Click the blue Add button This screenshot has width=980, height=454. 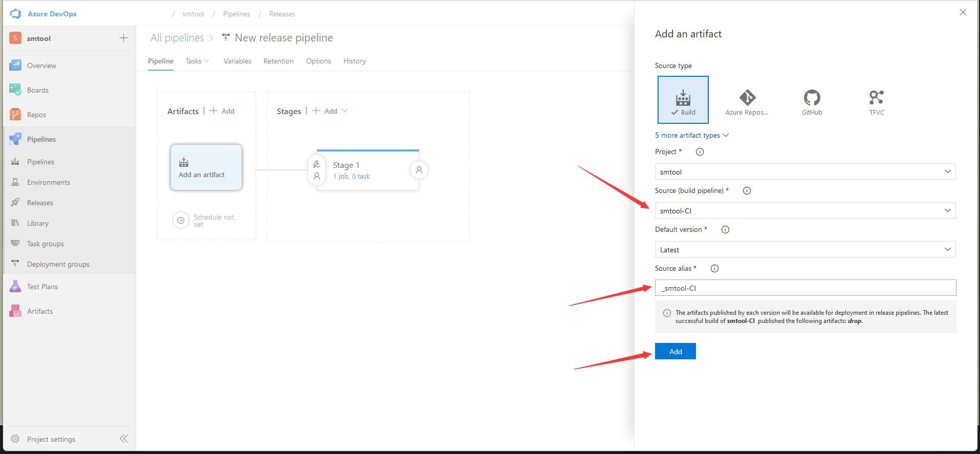[x=675, y=352]
